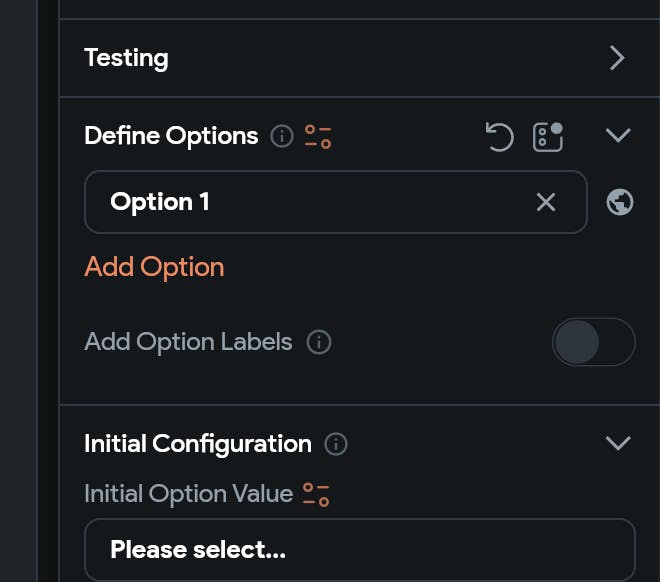Collapse the Initial Configuration section

pyautogui.click(x=618, y=443)
